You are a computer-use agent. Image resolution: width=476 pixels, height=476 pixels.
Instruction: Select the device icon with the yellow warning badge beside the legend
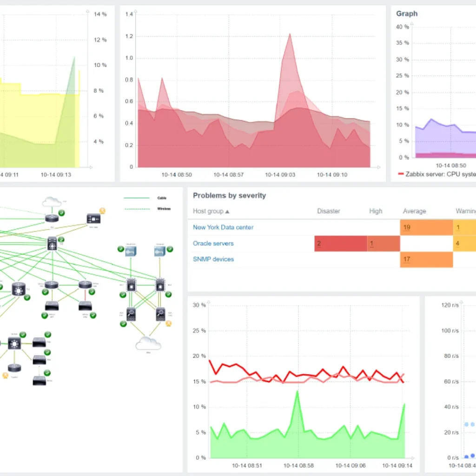93,218
